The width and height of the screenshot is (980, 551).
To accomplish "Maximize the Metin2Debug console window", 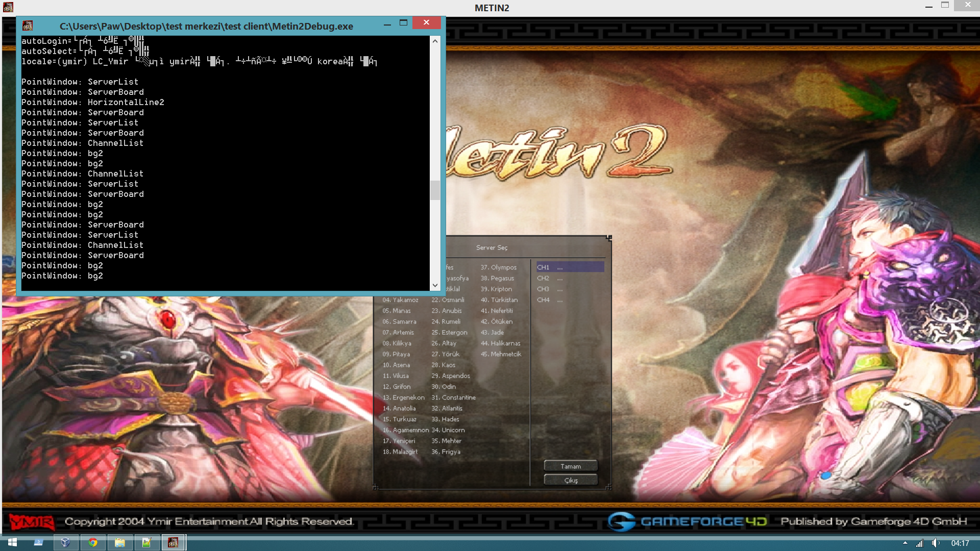I will point(403,23).
